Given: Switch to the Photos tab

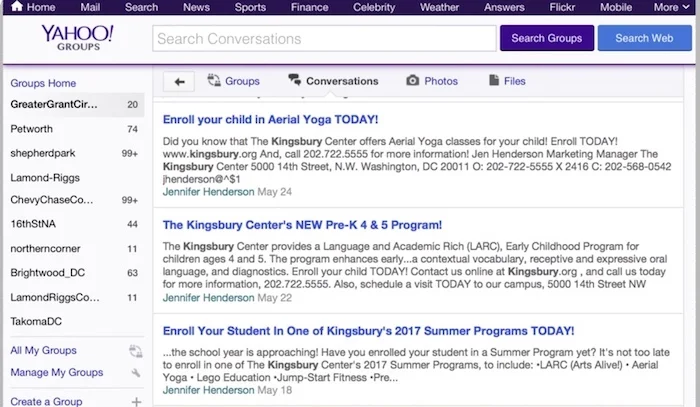Looking at the screenshot, I should (432, 81).
